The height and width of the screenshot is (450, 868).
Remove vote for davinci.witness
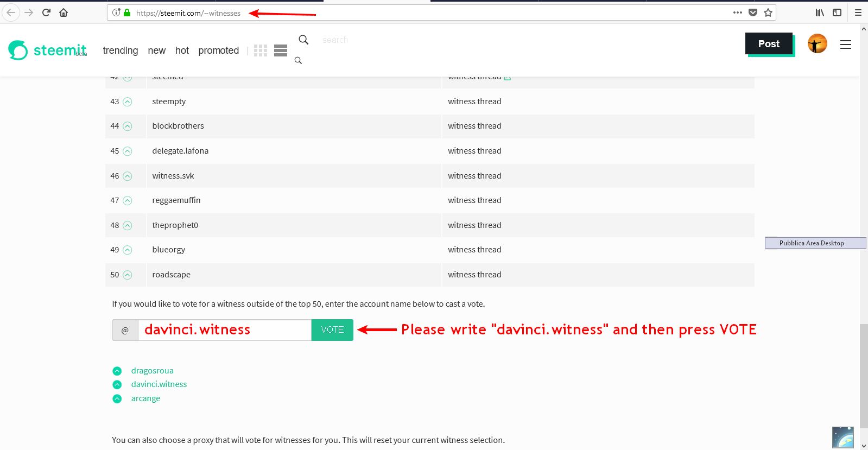click(x=117, y=385)
